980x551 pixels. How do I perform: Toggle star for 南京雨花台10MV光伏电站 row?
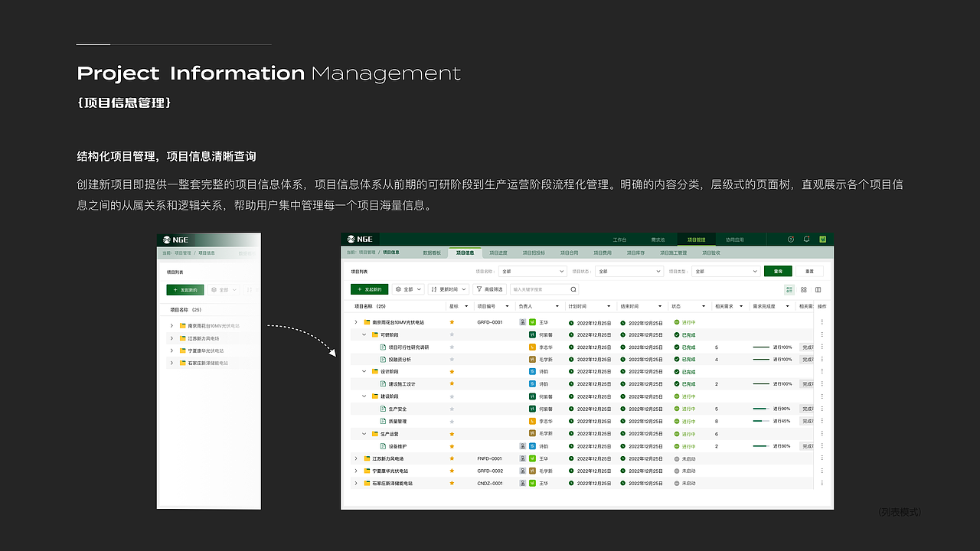click(452, 322)
